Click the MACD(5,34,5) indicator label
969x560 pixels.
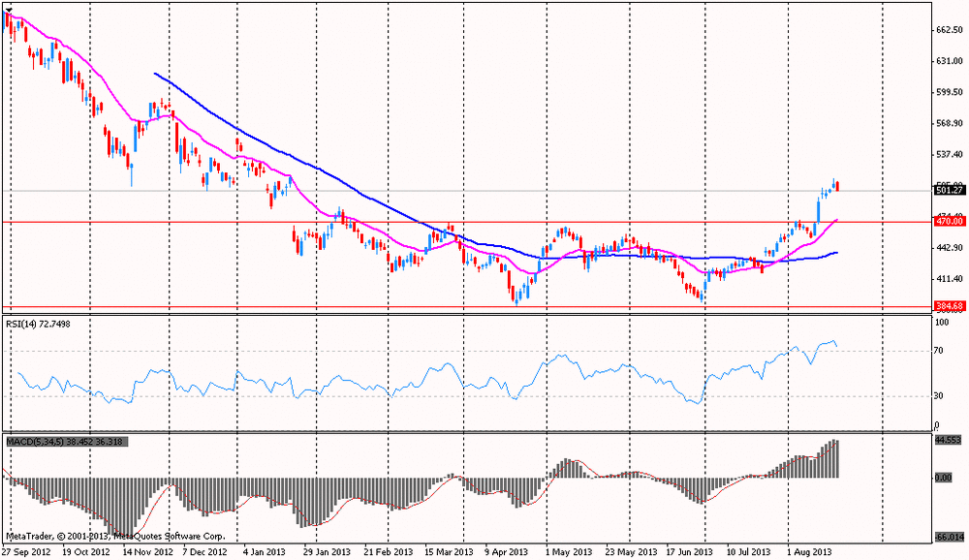[67, 442]
